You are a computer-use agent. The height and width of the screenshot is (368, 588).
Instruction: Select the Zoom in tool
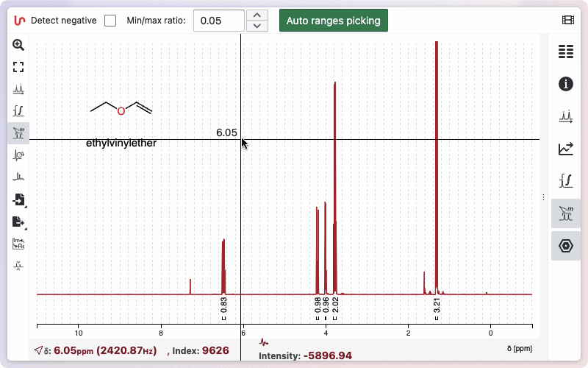(18, 45)
